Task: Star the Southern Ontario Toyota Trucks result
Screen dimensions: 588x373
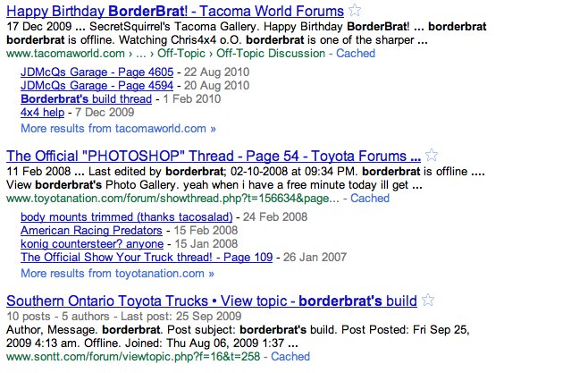Action: [x=428, y=300]
